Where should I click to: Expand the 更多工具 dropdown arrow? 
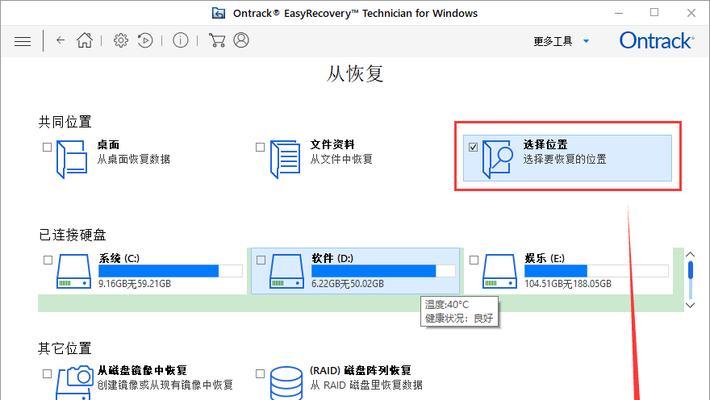tap(586, 41)
